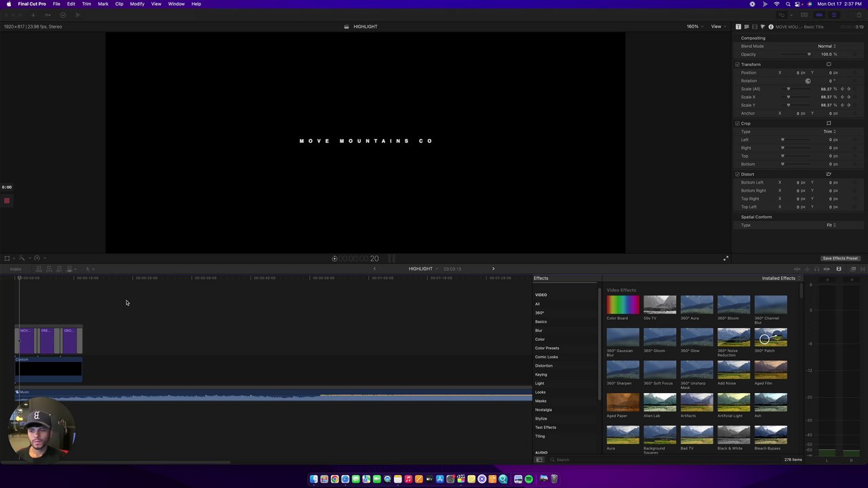The width and height of the screenshot is (868, 488).
Task: Click the Rotation dial control
Action: click(x=808, y=81)
